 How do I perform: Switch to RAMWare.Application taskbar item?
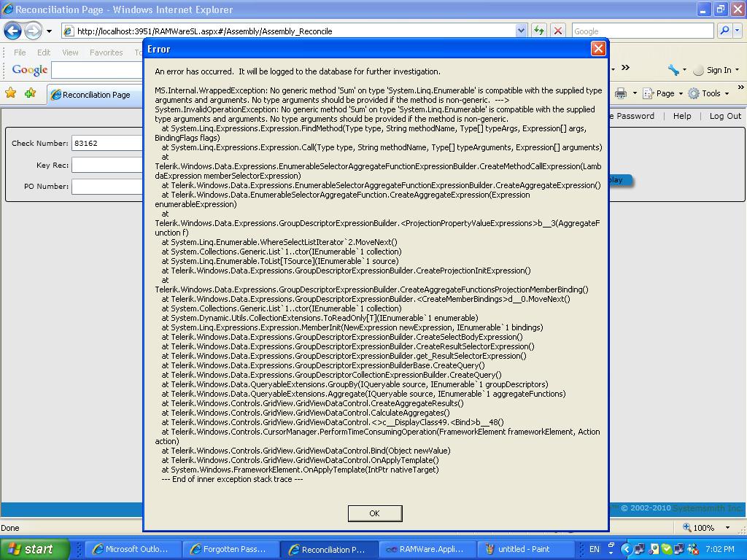coord(427,549)
